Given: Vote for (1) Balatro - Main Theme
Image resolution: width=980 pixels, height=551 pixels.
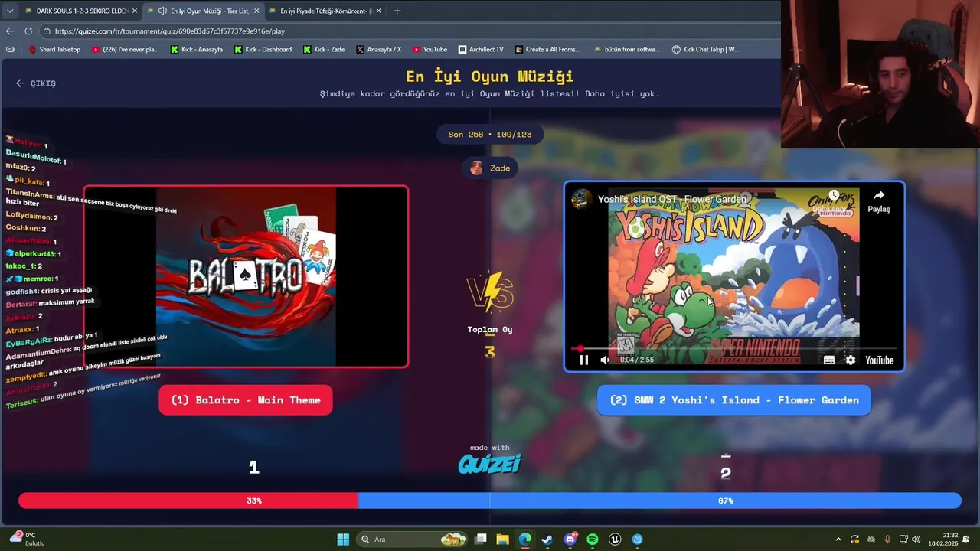Looking at the screenshot, I should [246, 400].
